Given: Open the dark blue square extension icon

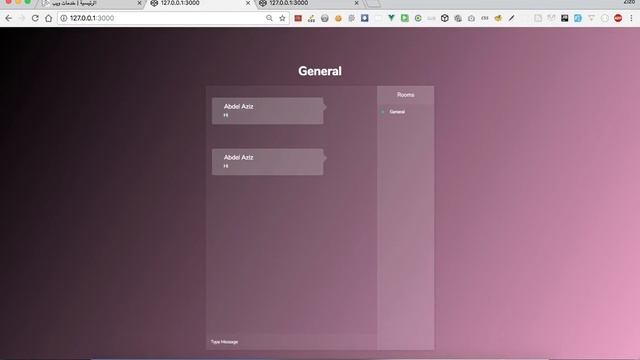Looking at the screenshot, I should (x=364, y=18).
